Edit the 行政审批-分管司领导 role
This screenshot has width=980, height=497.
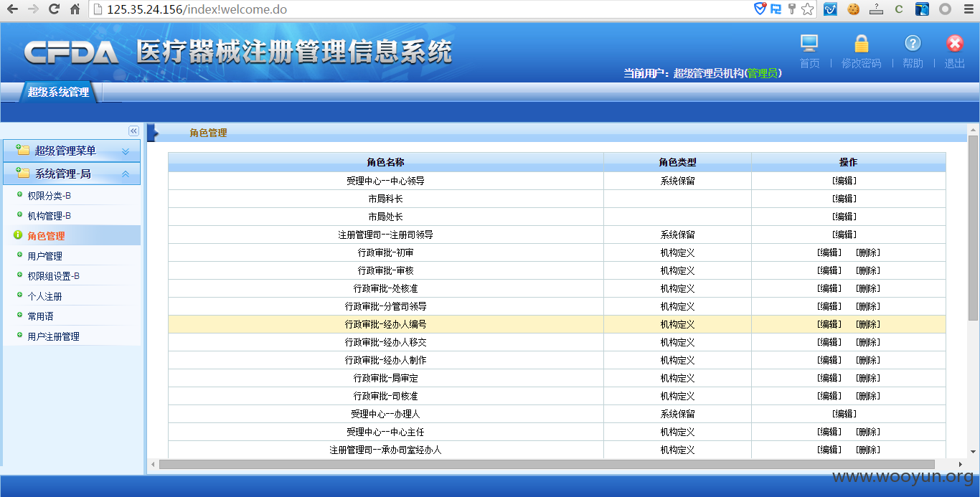click(x=829, y=306)
